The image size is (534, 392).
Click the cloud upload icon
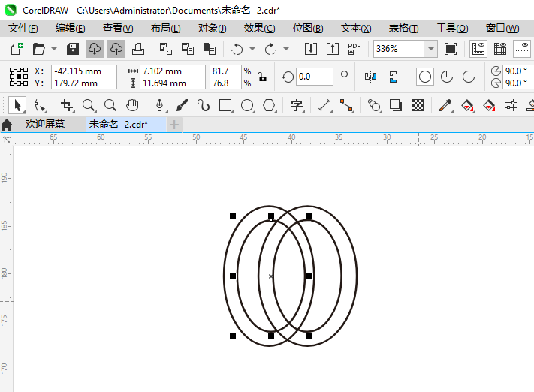[116, 49]
